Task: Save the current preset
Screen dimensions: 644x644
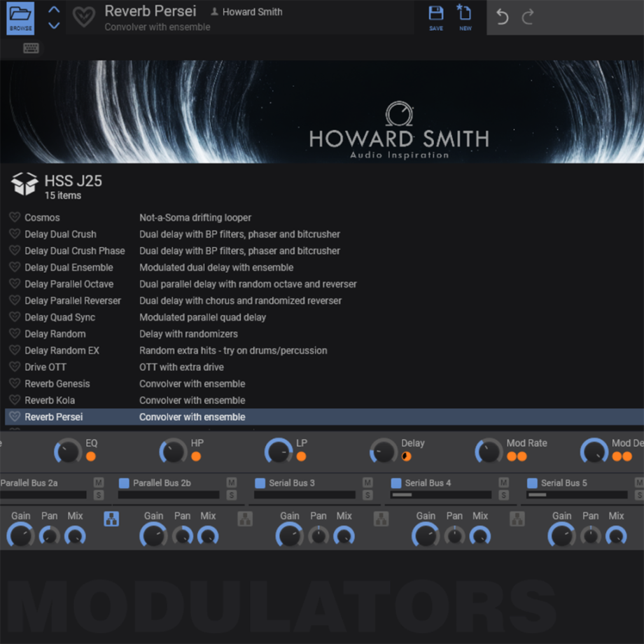Action: pyautogui.click(x=435, y=16)
